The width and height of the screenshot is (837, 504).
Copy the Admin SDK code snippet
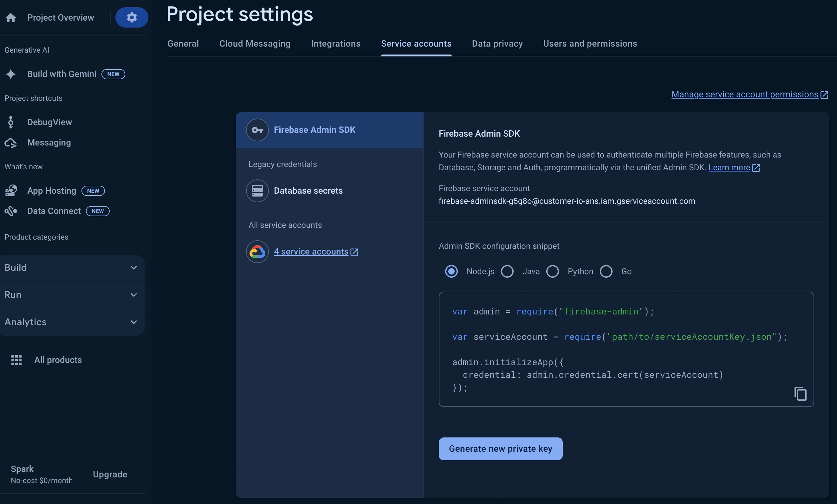(x=800, y=394)
